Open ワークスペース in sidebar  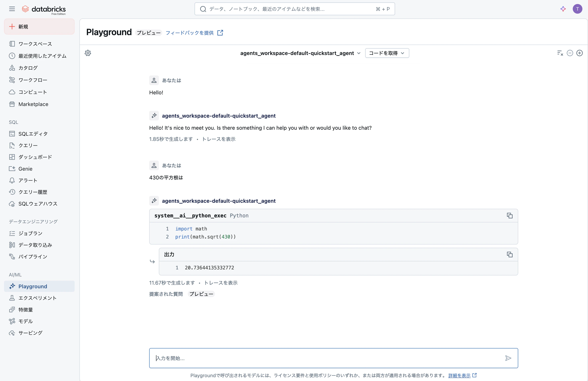click(x=39, y=44)
